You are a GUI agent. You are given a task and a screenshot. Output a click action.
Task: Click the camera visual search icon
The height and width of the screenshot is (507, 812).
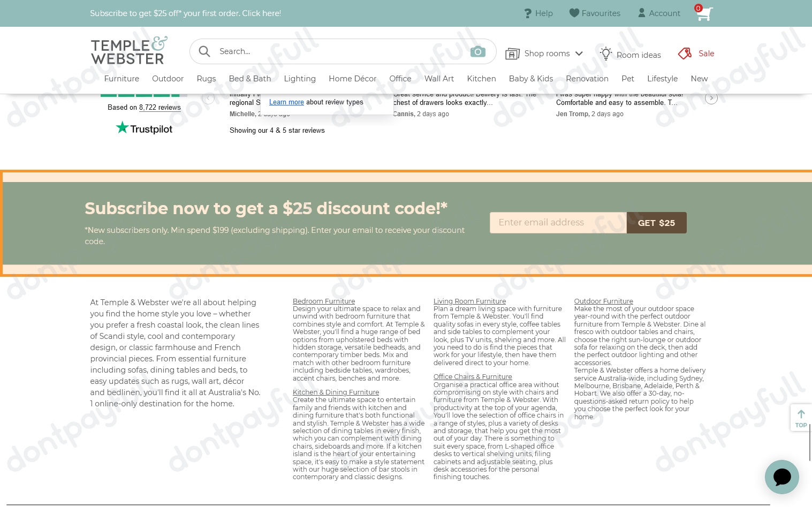477,51
